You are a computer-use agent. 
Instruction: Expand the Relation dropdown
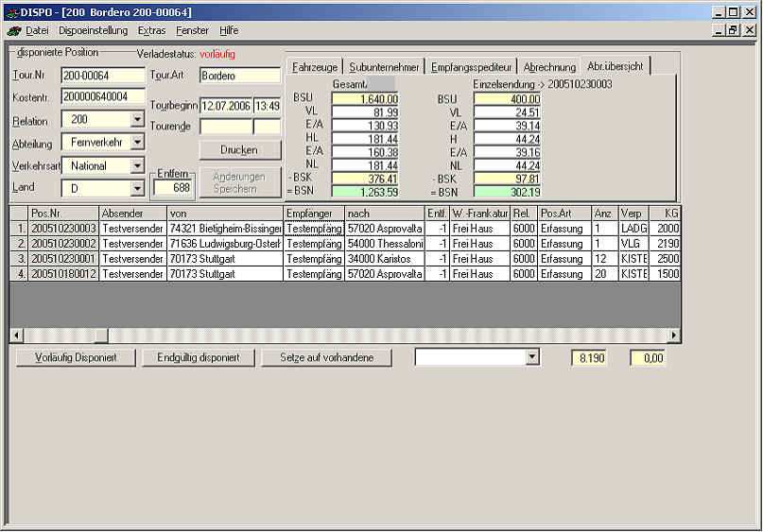[x=137, y=120]
